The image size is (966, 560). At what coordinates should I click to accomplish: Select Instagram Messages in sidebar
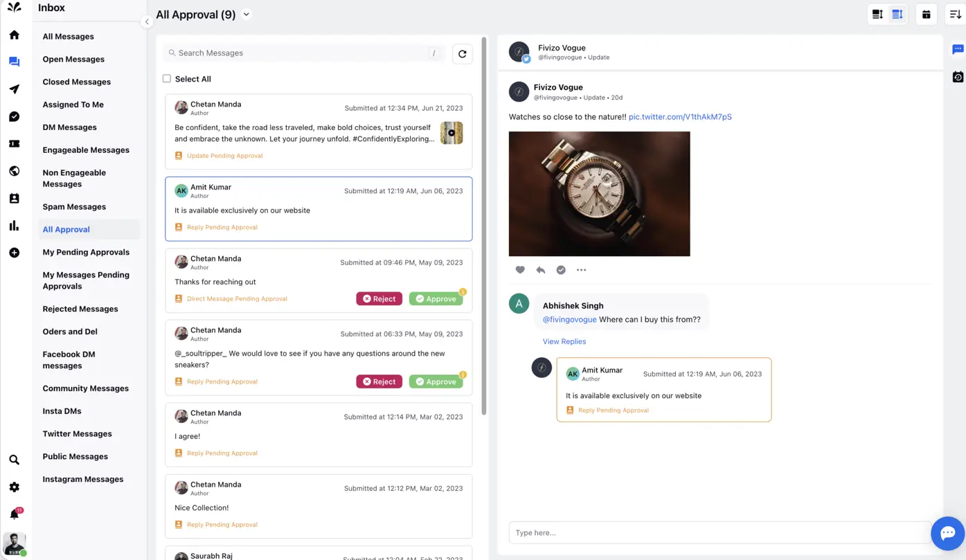tap(83, 480)
